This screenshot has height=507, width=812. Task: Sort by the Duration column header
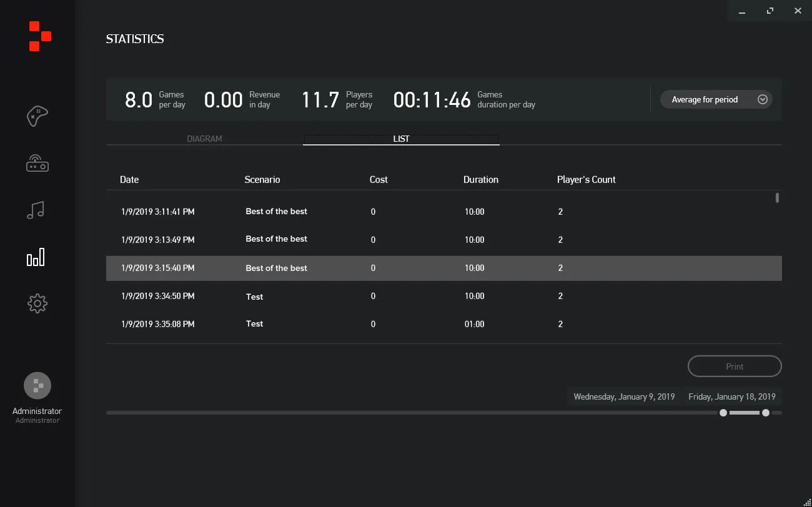click(x=481, y=179)
